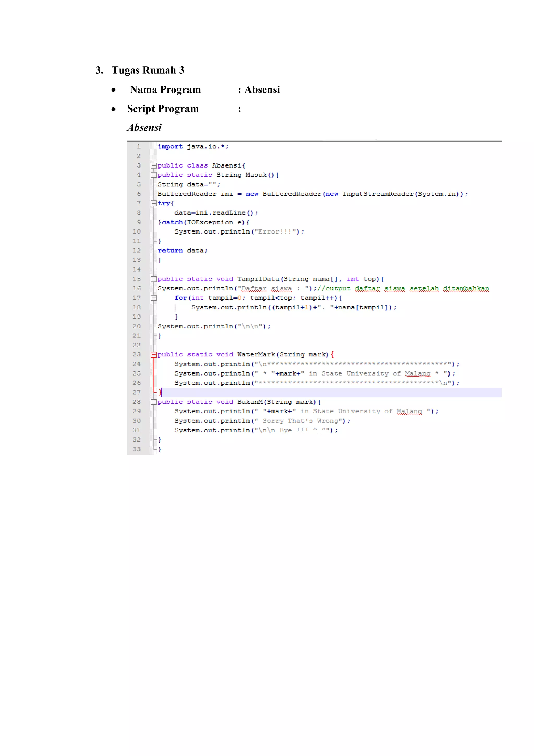Collapse the try block fold marker
The width and height of the screenshot is (534, 756).
pyautogui.click(x=153, y=204)
